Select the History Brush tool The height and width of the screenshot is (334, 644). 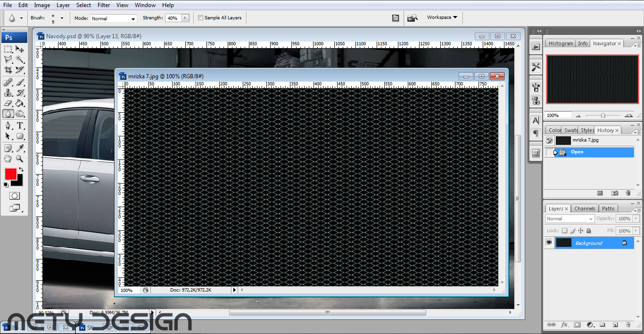tap(20, 93)
